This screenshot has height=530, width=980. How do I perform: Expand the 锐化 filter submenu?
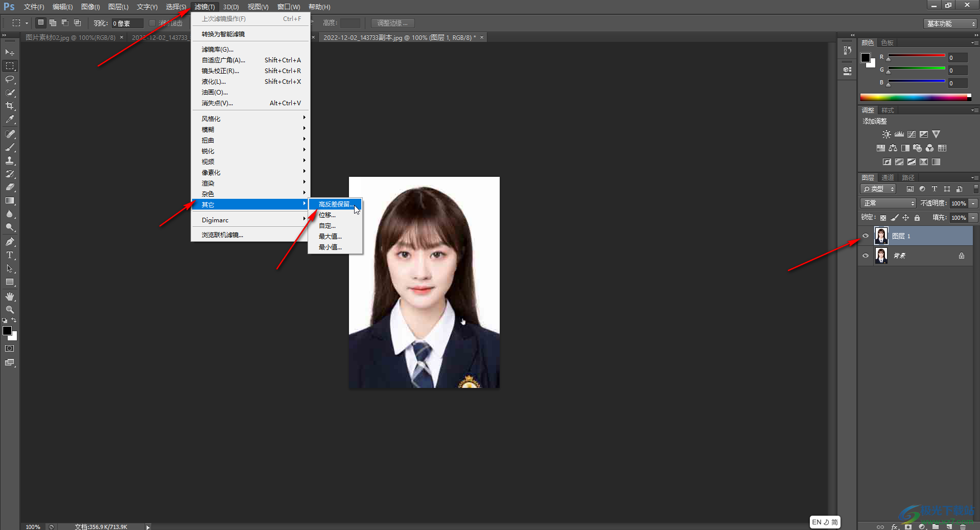pos(251,151)
